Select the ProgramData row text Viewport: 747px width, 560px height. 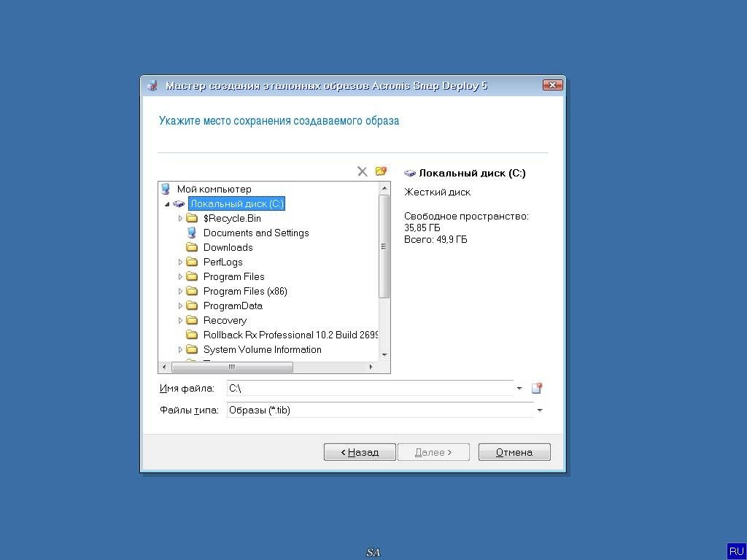[x=233, y=306]
